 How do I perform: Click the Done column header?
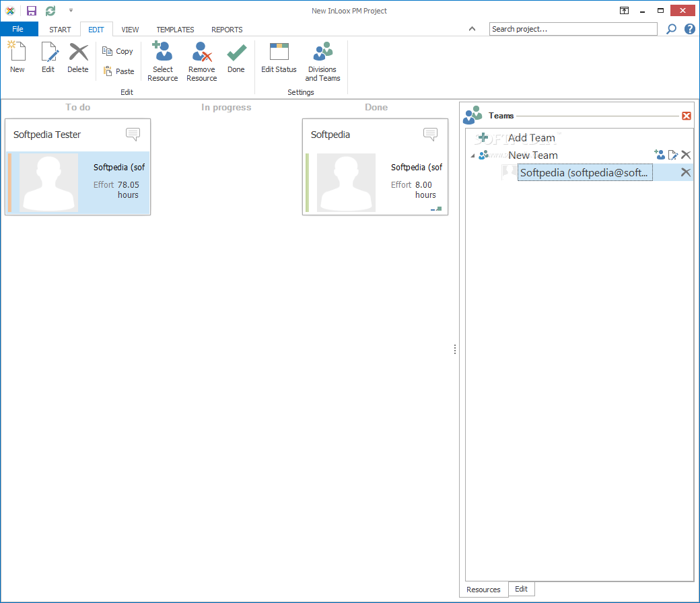376,107
